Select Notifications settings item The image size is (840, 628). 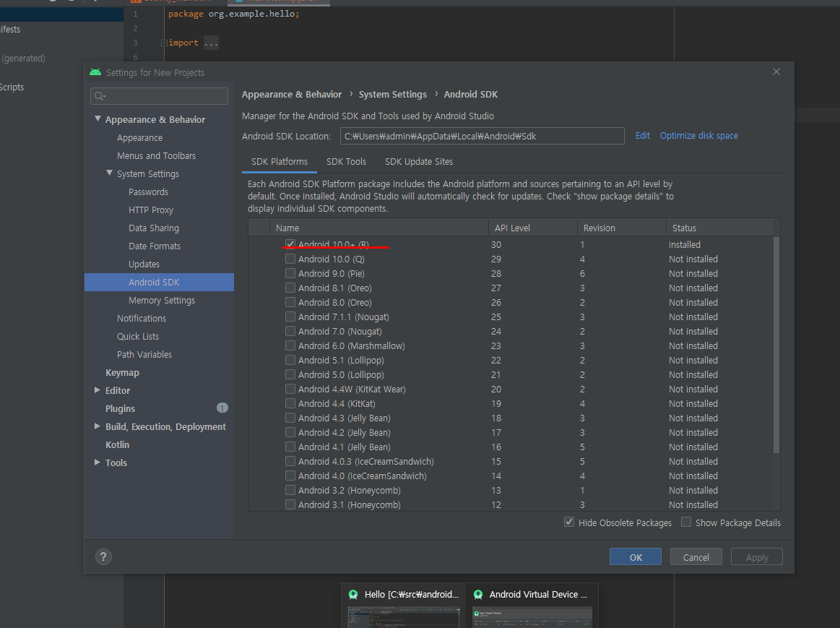pos(142,318)
